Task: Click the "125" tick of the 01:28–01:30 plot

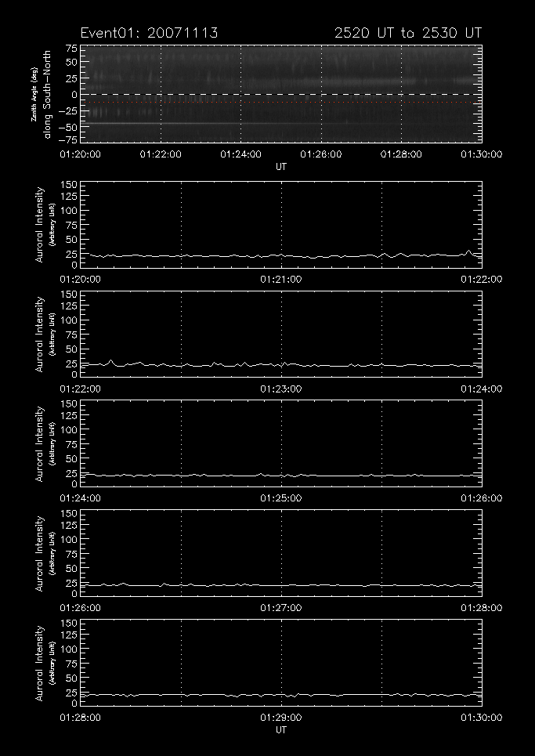Action: 70,635
